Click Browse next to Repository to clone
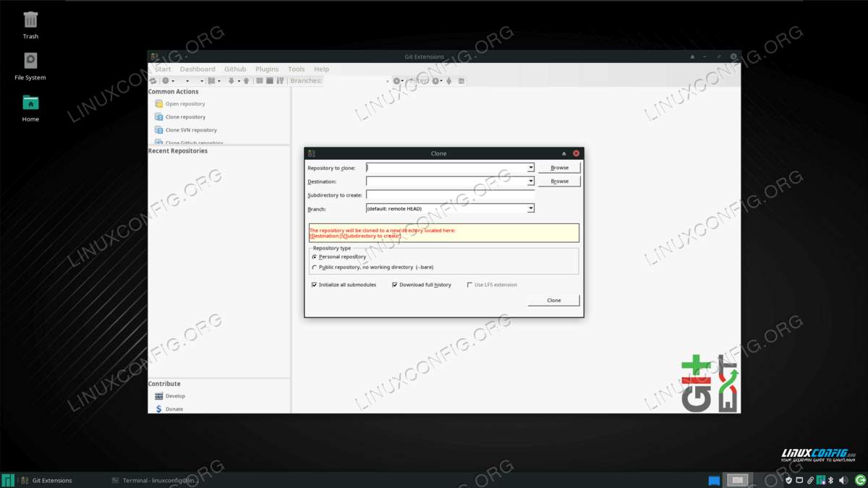Viewport: 868px width, 488px height. pos(559,168)
